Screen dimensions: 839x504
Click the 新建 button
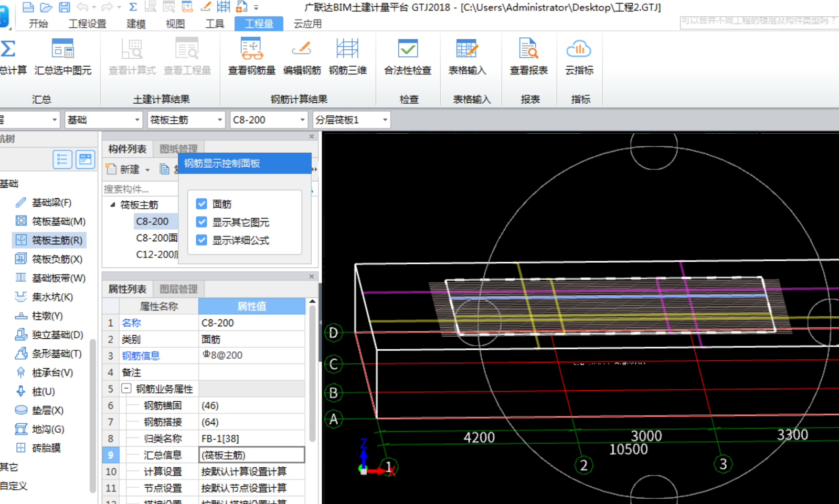point(124,169)
